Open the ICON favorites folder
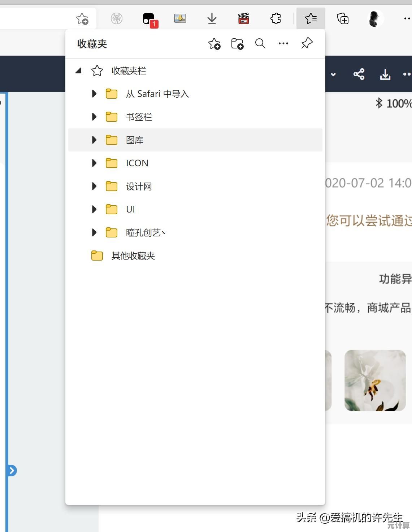412x532 pixels. click(x=137, y=163)
